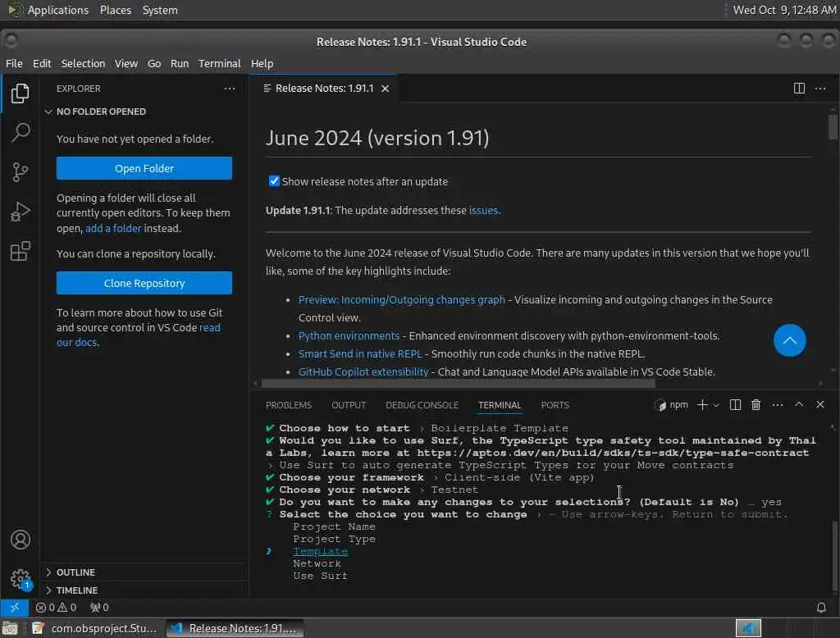The image size is (840, 638).
Task: Click the npm terminal shell icon
Action: coord(660,405)
